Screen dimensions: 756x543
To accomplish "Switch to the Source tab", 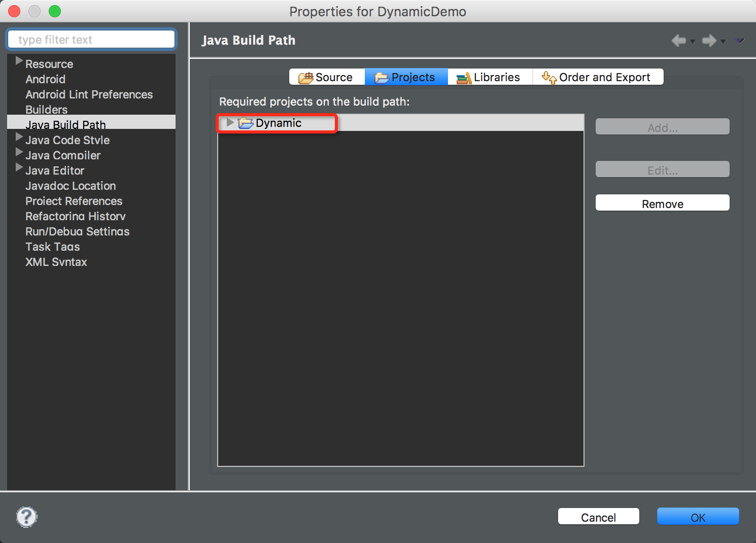I will 327,77.
